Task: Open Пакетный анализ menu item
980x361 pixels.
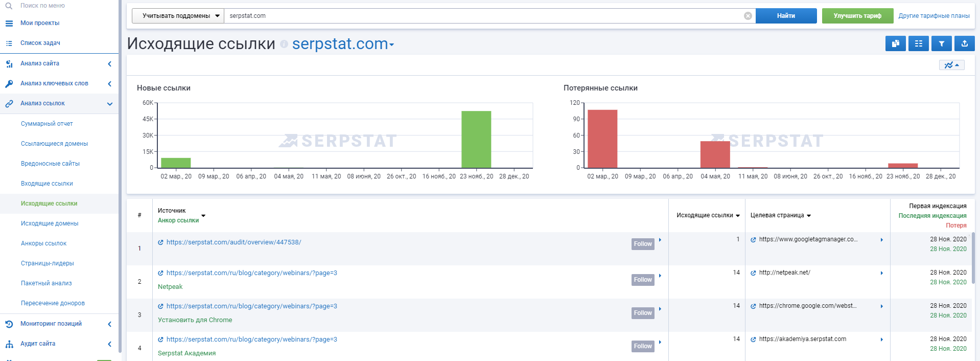Action: coord(46,283)
